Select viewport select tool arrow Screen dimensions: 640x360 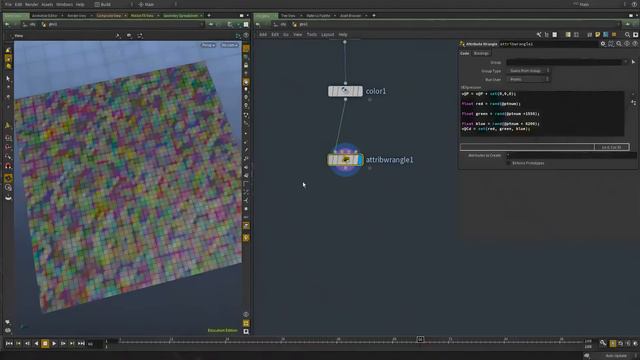point(8,78)
